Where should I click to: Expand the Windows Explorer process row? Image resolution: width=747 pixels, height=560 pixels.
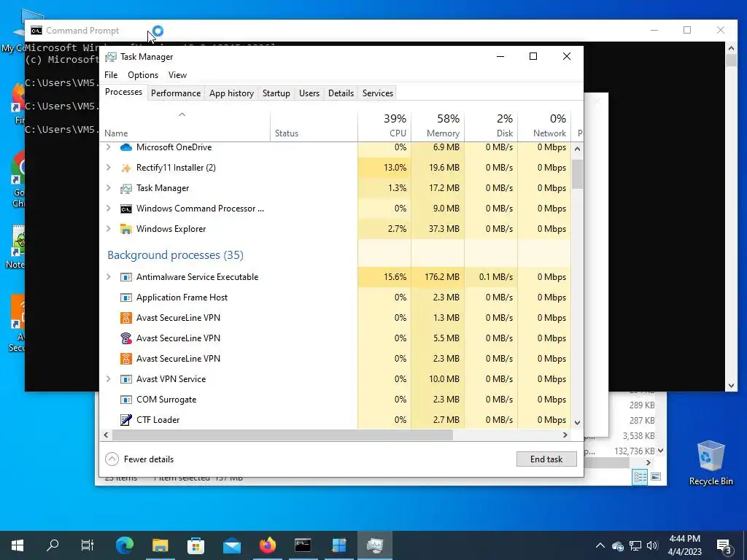point(109,229)
